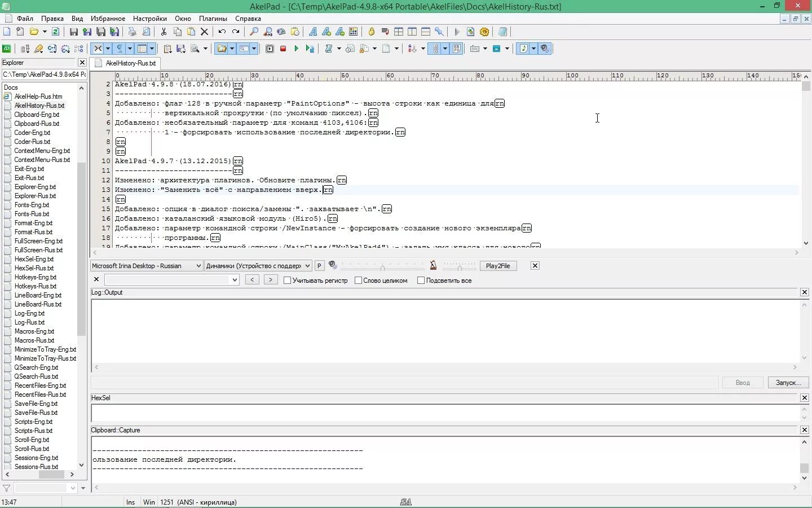Click the reopen/refresh file icon
The width and height of the screenshot is (812, 508).
coord(55,32)
